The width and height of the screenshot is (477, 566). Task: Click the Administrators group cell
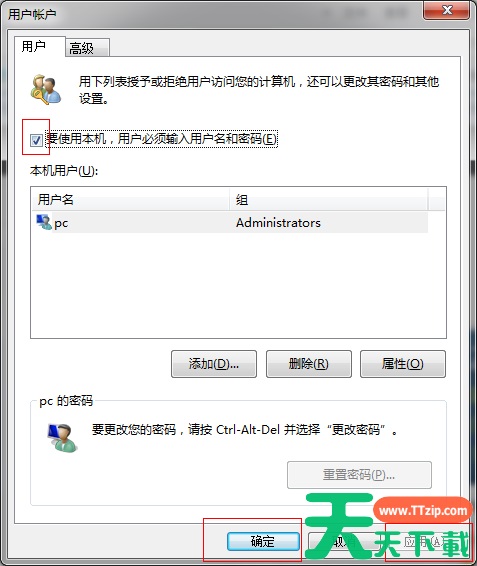(278, 223)
